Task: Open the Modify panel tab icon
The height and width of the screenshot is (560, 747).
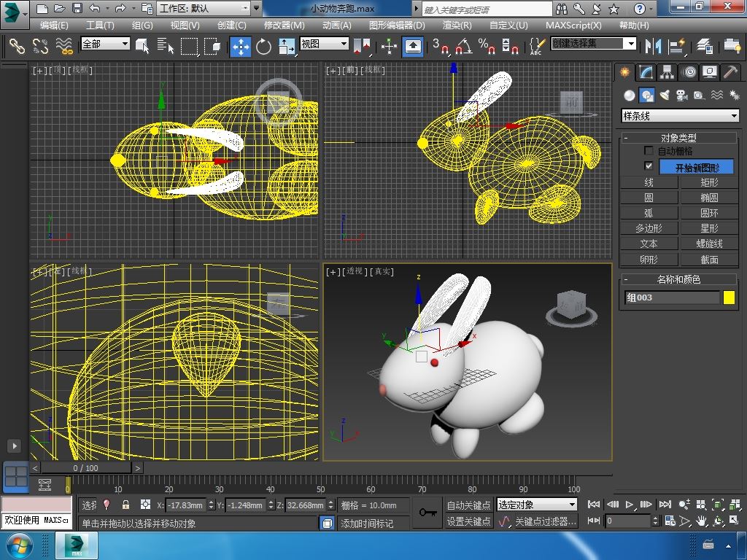Action: pos(646,72)
